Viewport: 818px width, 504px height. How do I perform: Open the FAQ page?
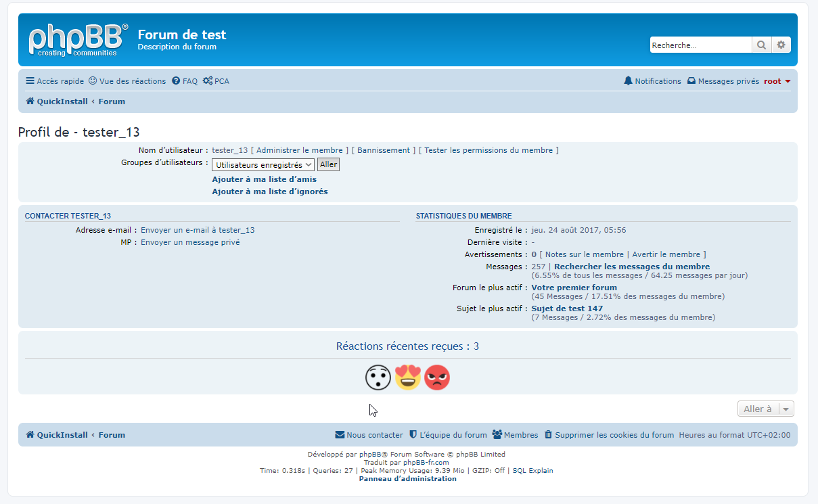click(x=185, y=81)
